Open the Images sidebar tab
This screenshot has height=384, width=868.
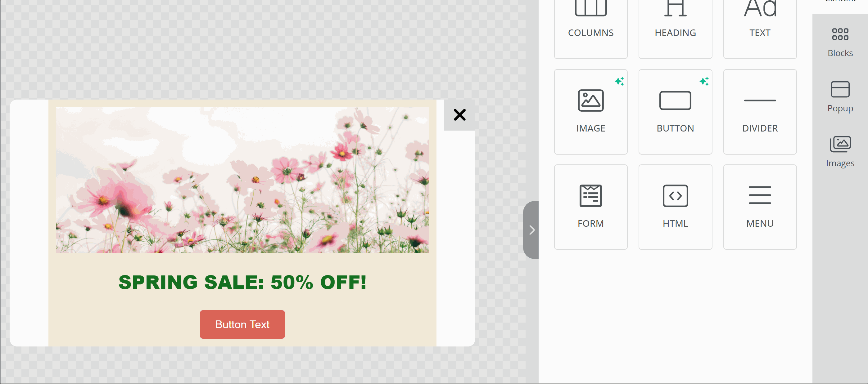840,152
